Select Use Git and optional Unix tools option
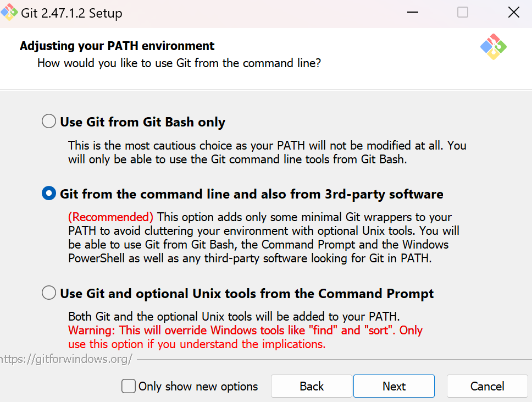 pyautogui.click(x=49, y=293)
